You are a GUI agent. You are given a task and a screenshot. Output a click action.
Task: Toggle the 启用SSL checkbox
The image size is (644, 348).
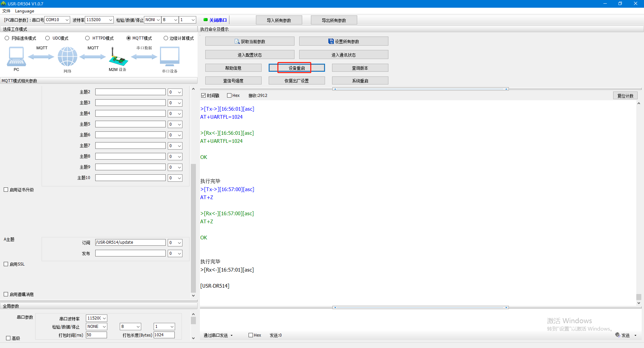click(6, 264)
